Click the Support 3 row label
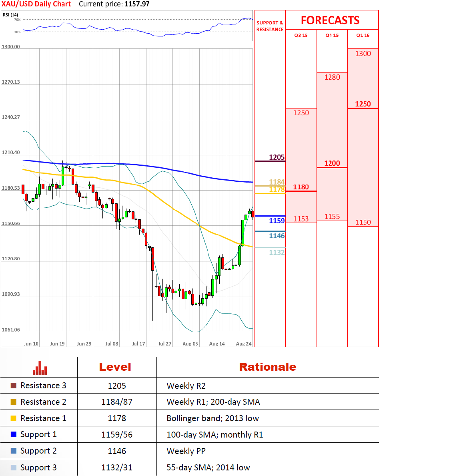This screenshot has height=476, width=461. click(x=38, y=468)
